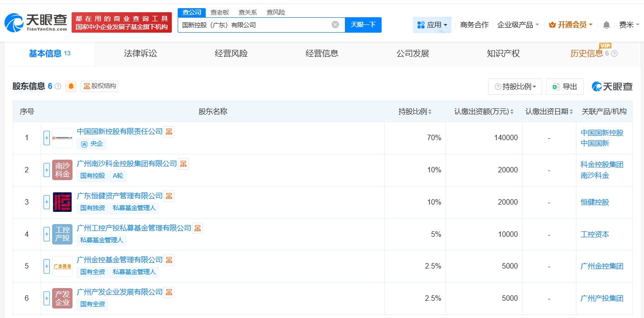Click the notification bell icon in header
This screenshot has width=644, height=318.
(606, 25)
